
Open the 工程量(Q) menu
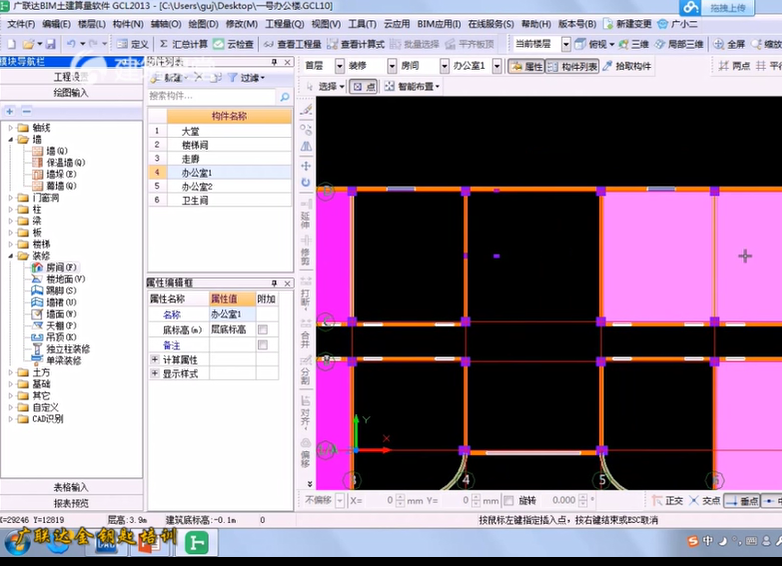pyautogui.click(x=284, y=24)
